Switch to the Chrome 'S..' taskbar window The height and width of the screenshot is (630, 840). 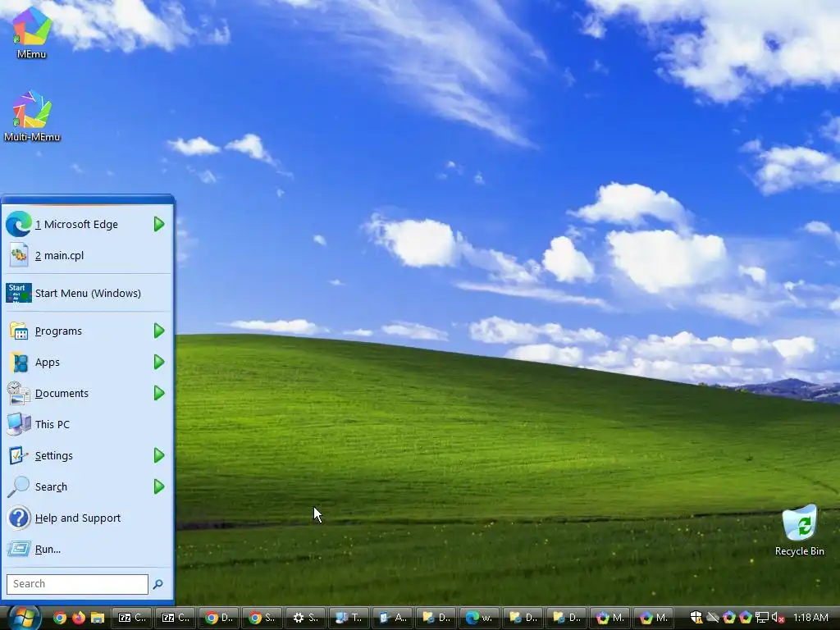(262, 618)
